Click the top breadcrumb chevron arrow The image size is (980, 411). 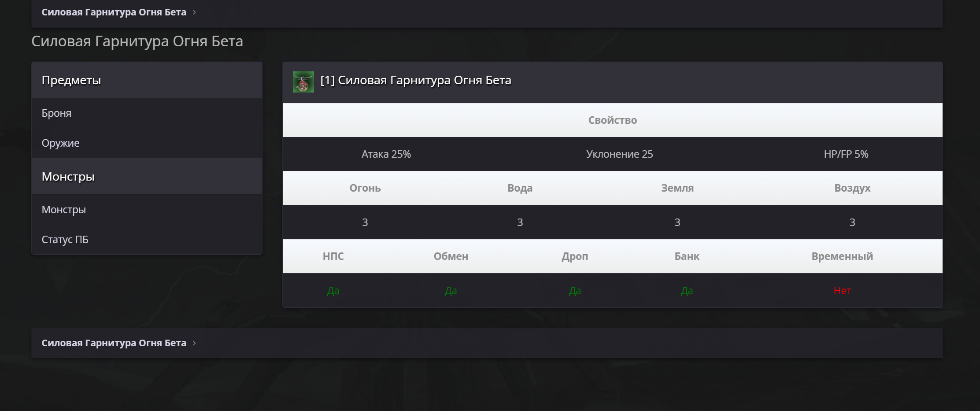click(x=194, y=12)
